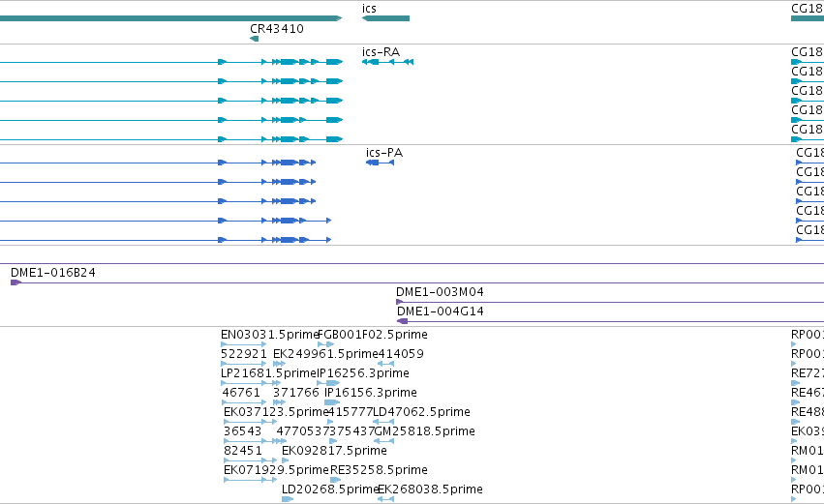Select the block glyph under IP16156.3prime
Viewport: 824px width, 504px height.
point(332,402)
